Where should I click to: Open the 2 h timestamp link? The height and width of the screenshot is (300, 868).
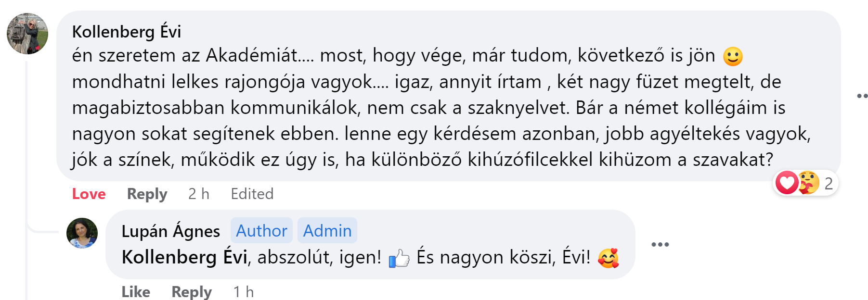click(x=198, y=194)
